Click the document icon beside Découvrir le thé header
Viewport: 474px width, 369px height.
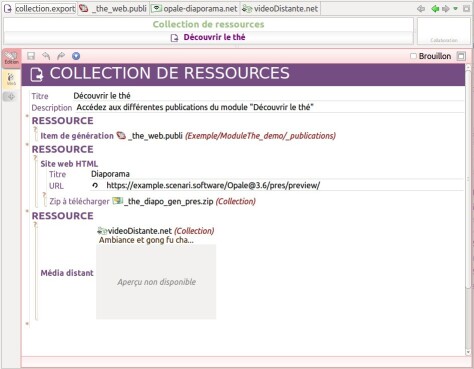click(x=174, y=38)
